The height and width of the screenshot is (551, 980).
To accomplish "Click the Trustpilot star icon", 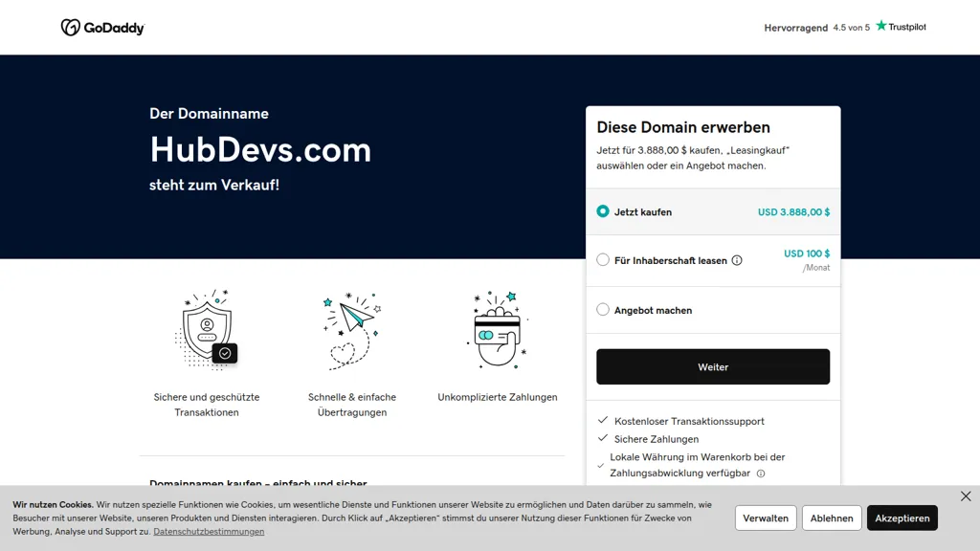I will 881,26.
